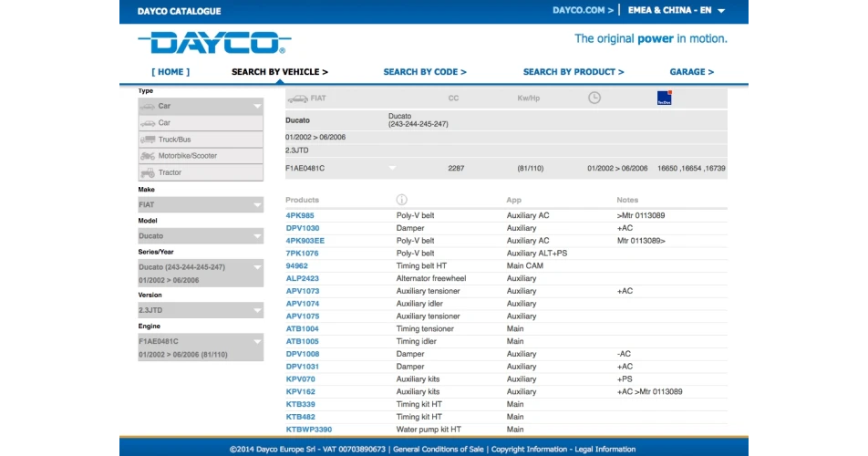
Task: Open the Make dropdown showing FIAT
Action: 201,205
